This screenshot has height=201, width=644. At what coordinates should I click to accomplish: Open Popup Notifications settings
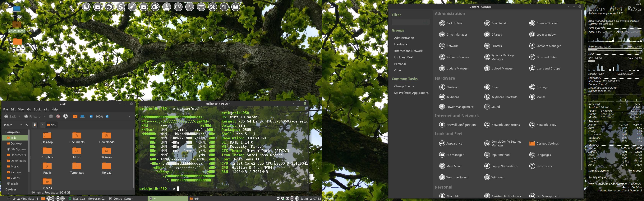tap(501, 166)
